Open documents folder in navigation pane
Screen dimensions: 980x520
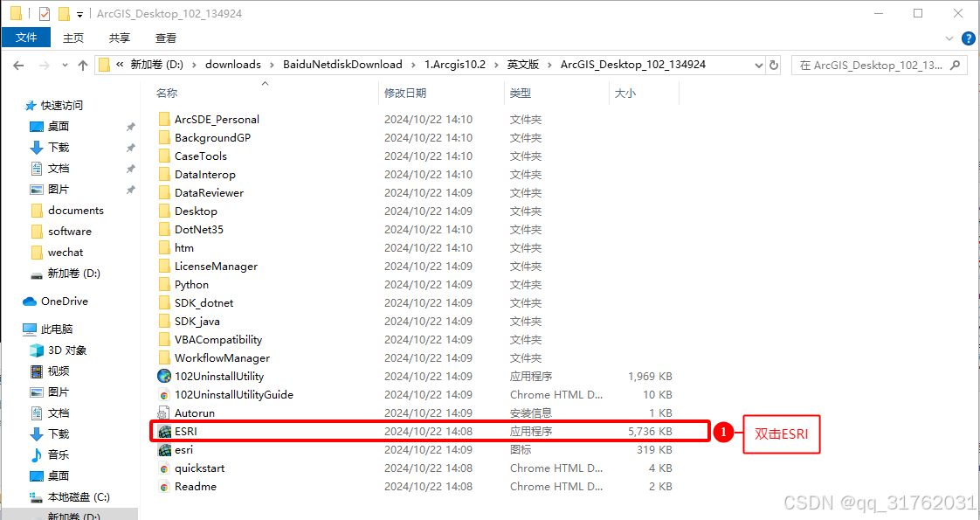click(76, 211)
